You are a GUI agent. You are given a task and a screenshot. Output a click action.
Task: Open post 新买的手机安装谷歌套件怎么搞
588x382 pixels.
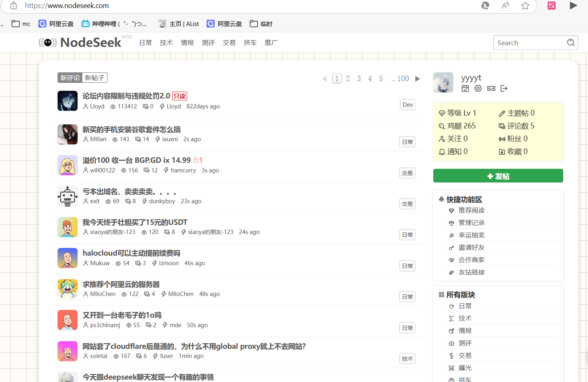coord(132,129)
